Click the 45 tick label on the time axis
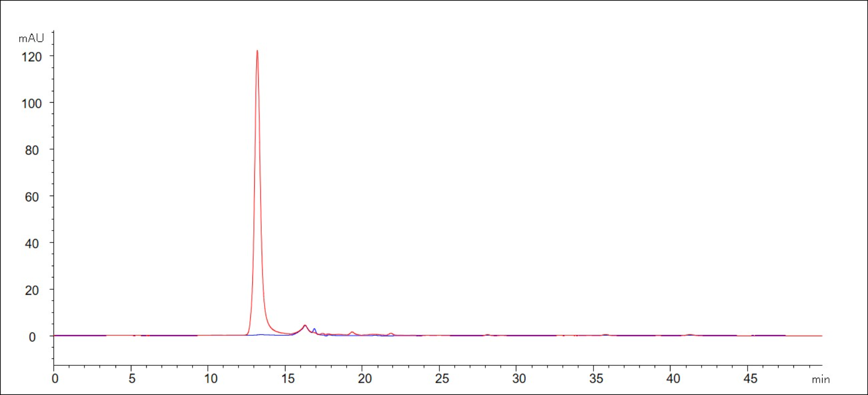Screen dimensions: 868x395 pos(750,379)
